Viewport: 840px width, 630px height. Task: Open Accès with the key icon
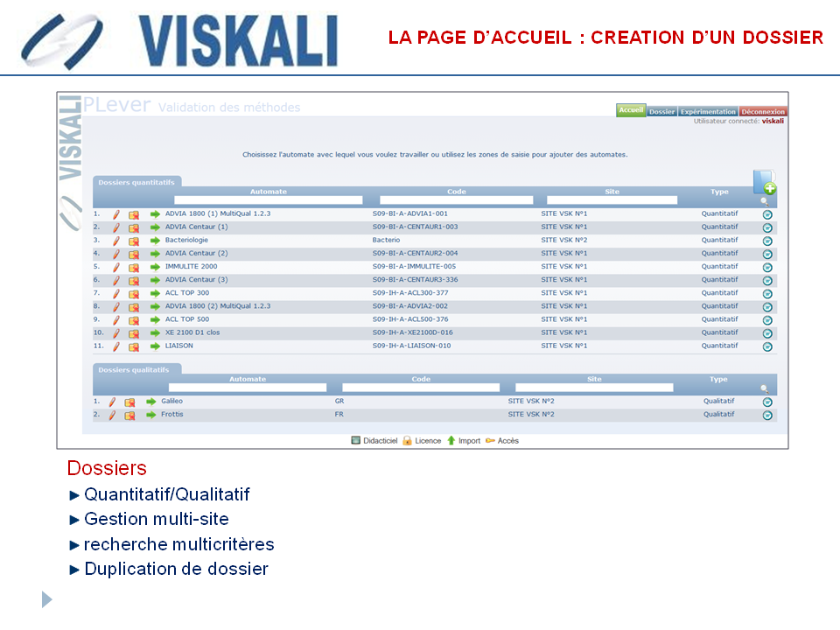pos(502,441)
